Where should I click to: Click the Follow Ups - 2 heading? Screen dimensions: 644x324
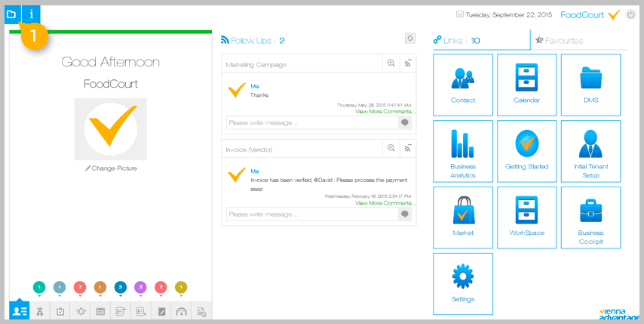[x=253, y=40]
